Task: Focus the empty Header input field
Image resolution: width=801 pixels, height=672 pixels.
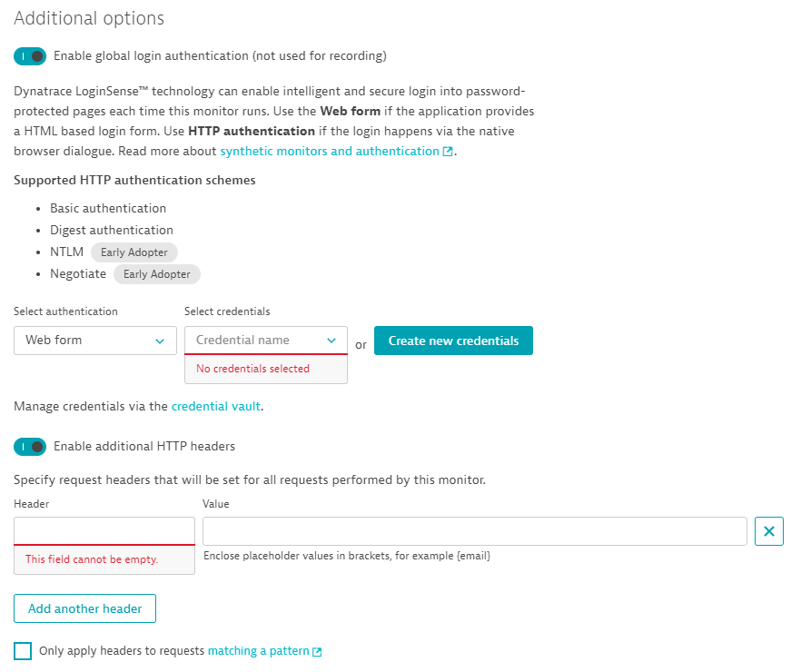Action: (x=104, y=530)
